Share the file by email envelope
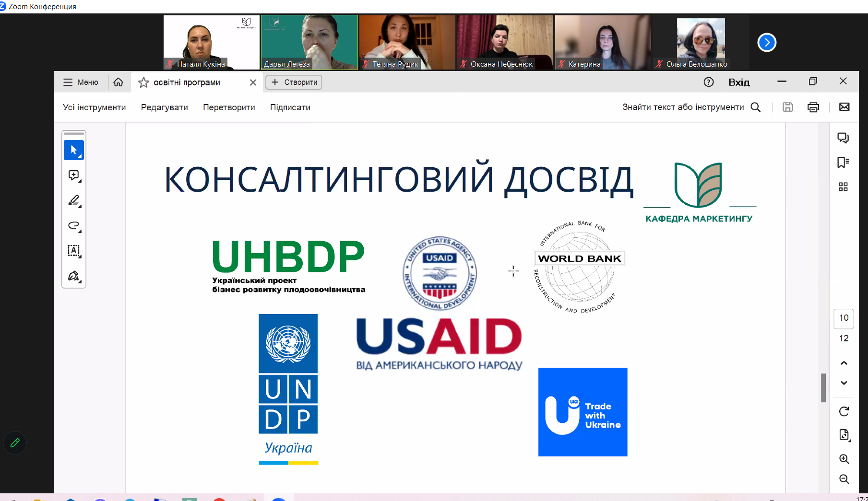The image size is (868, 501). point(844,107)
